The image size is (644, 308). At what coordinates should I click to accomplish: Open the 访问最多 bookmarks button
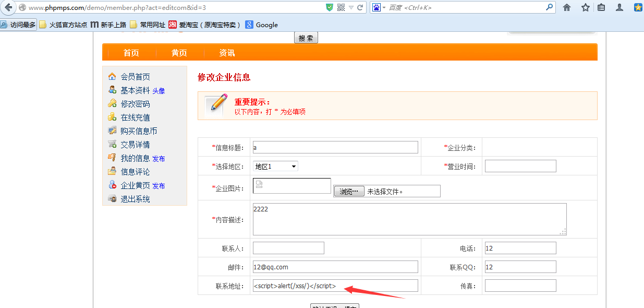[18, 25]
